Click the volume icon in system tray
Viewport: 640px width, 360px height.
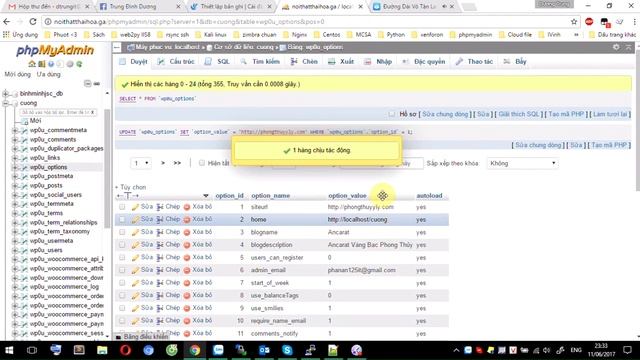point(547,350)
